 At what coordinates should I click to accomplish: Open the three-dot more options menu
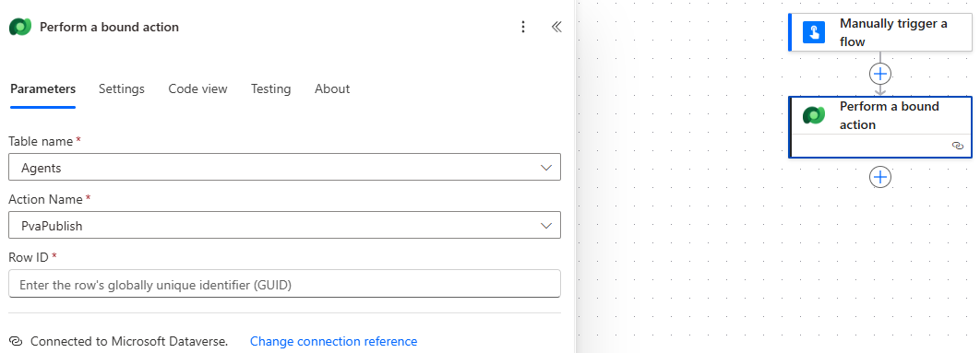point(523,27)
